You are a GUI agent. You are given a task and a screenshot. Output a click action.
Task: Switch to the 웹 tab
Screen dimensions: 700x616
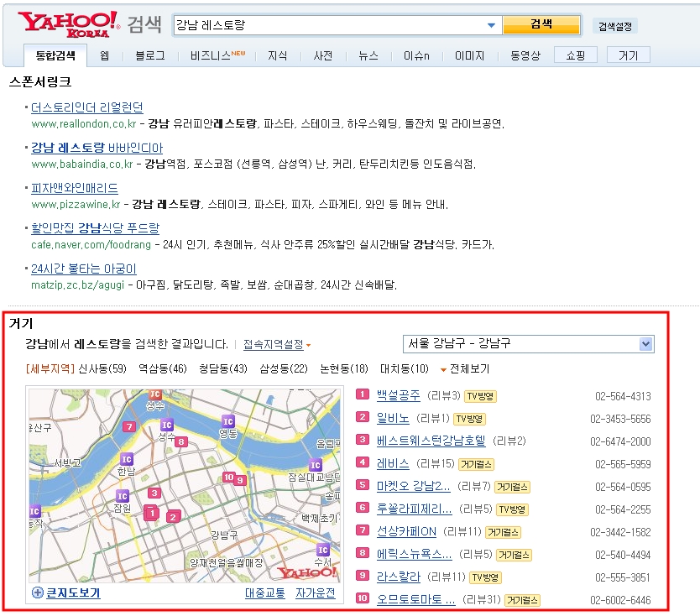coord(104,55)
